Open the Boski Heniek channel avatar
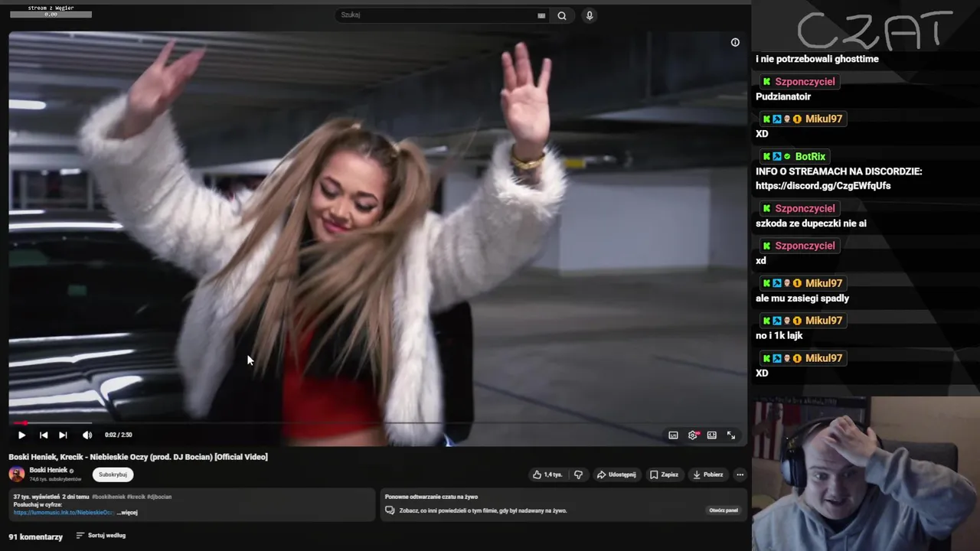Screen dimensions: 980x551 [x=17, y=474]
